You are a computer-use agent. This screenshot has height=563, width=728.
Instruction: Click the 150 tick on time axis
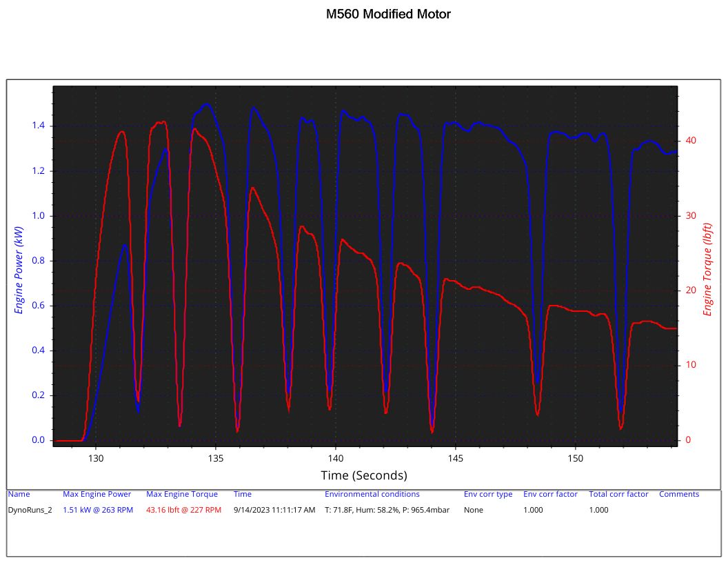click(x=575, y=459)
